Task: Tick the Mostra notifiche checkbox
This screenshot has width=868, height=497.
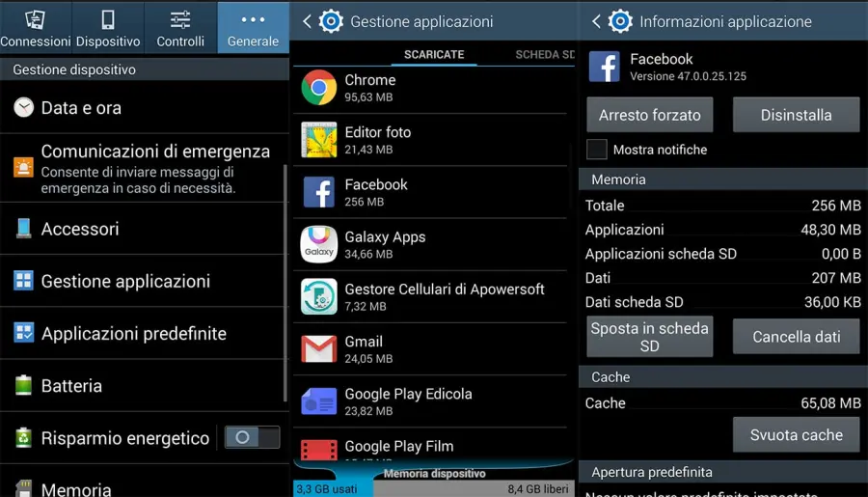Action: coord(597,150)
